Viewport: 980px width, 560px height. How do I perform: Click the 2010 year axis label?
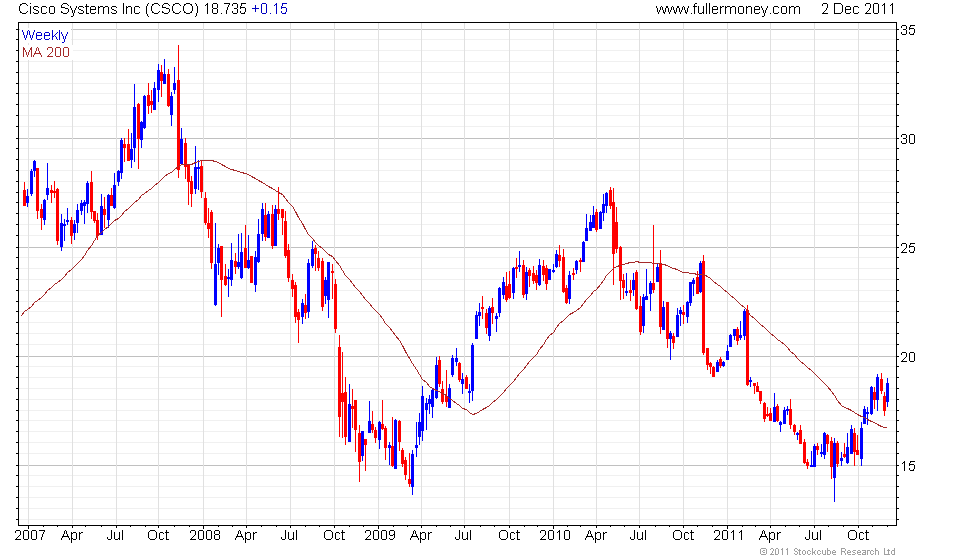(x=555, y=536)
